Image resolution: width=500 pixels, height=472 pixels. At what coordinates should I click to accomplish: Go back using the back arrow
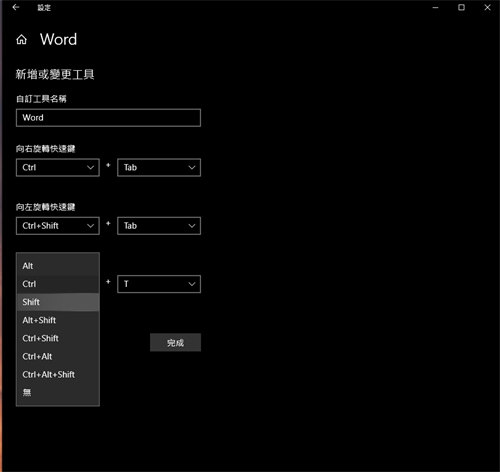click(x=16, y=7)
